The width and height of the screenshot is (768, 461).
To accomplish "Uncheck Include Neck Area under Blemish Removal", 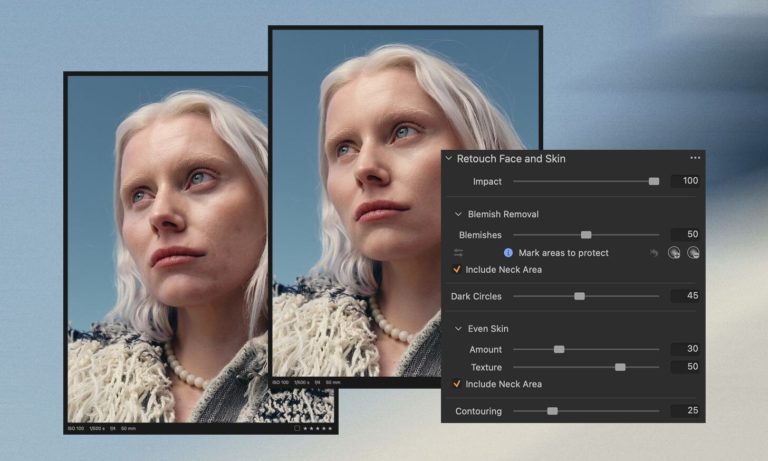I will 456,269.
